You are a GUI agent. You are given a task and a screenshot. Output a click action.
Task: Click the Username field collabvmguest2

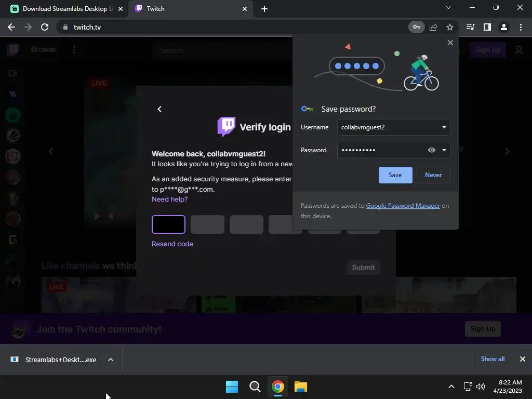point(394,127)
